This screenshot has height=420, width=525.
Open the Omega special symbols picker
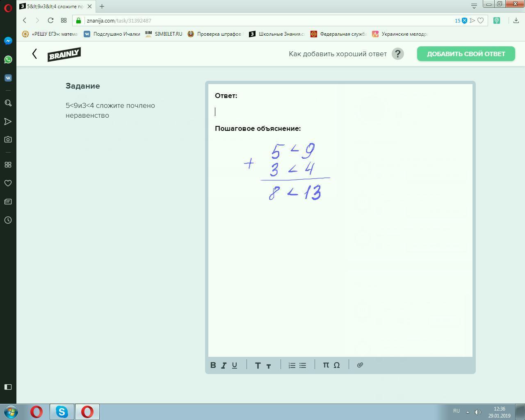click(x=337, y=365)
